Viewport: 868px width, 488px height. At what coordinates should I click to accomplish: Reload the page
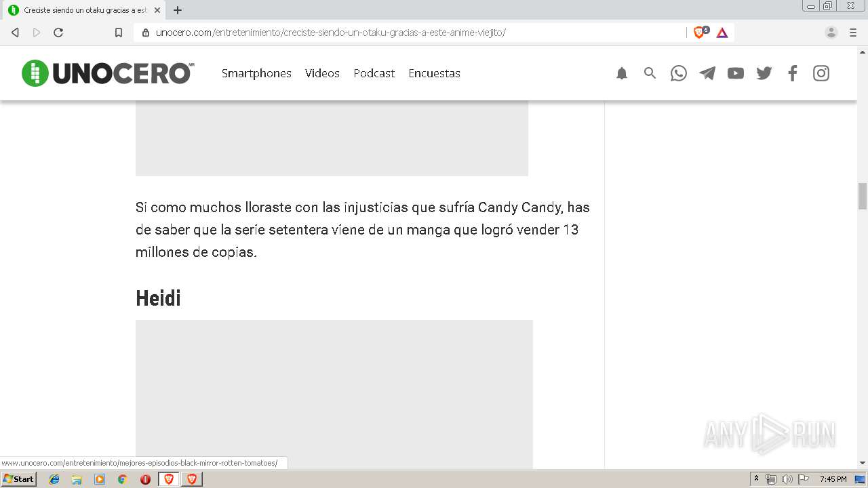[x=58, y=33]
